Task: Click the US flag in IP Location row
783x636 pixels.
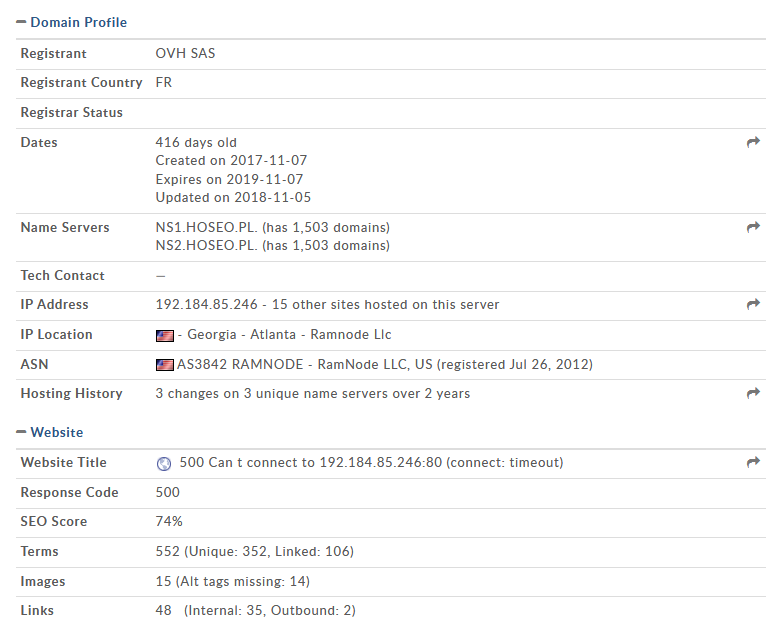Action: [165, 335]
